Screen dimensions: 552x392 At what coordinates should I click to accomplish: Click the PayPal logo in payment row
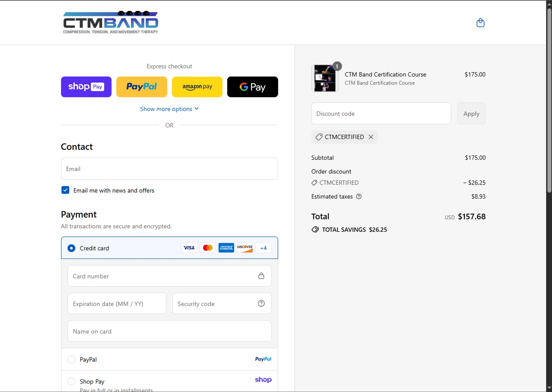click(x=263, y=359)
